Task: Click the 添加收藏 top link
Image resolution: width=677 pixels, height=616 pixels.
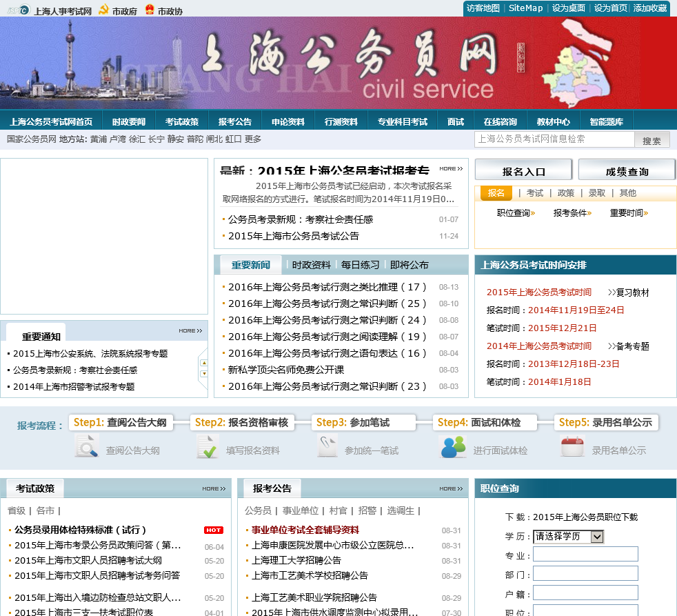Action: (650, 8)
